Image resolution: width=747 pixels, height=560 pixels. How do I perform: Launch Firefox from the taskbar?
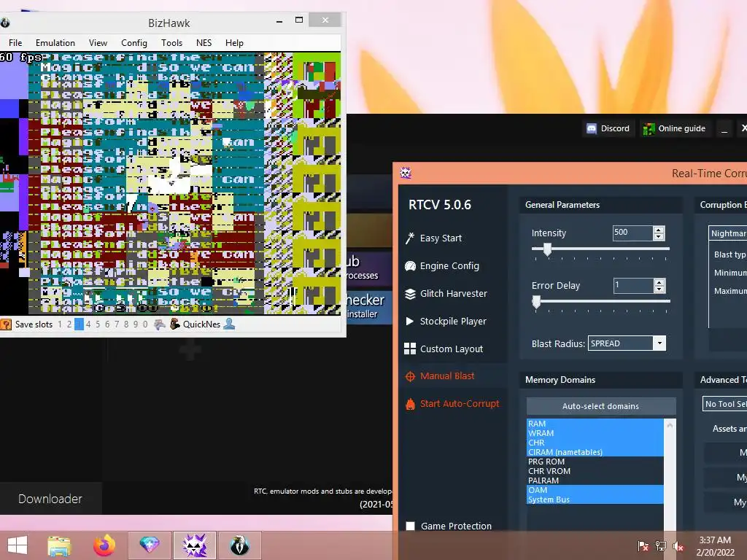pos(104,545)
